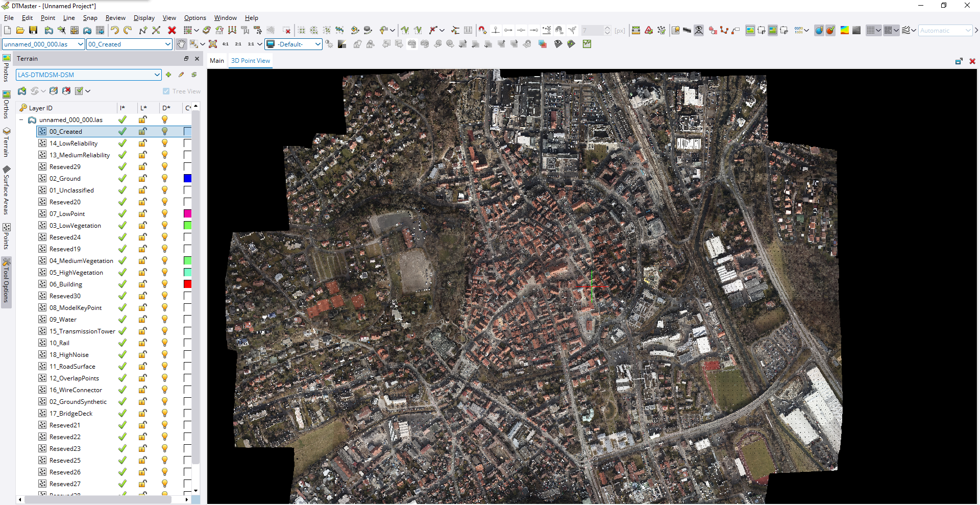Click the red color swatch of 06_Building
Image resolution: width=980 pixels, height=505 pixels.
click(187, 284)
